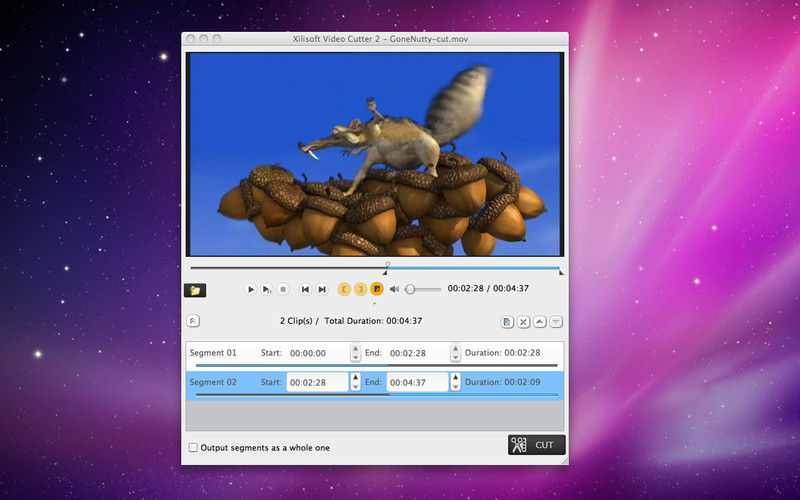Click the Segment 01 range bar
The image size is (800, 500).
[x=377, y=365]
